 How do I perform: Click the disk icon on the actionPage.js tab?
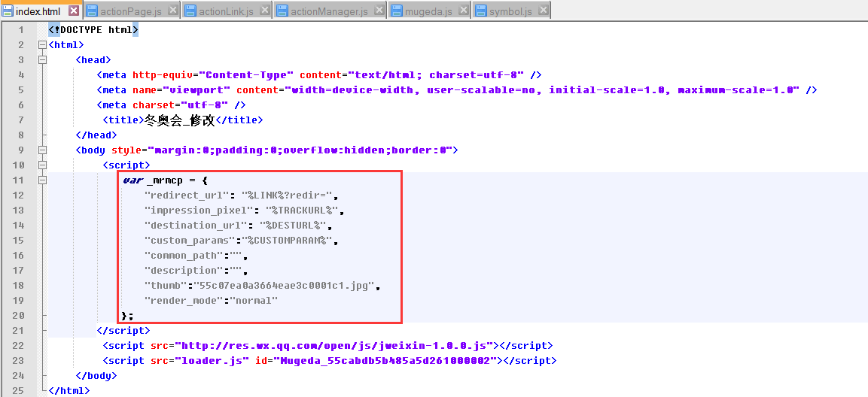pyautogui.click(x=92, y=11)
